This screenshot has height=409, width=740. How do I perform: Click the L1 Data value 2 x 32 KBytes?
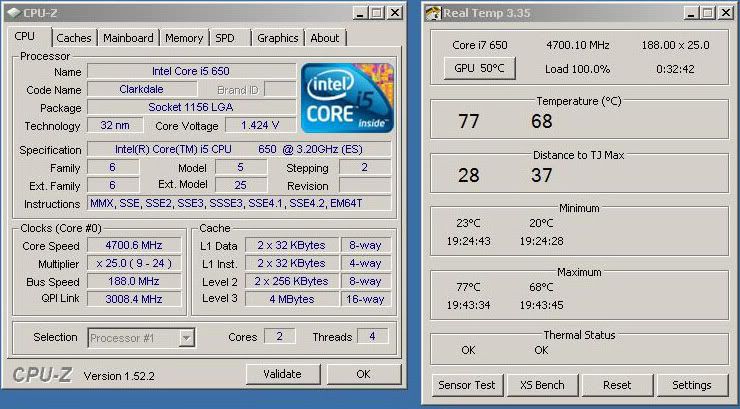[x=292, y=245]
